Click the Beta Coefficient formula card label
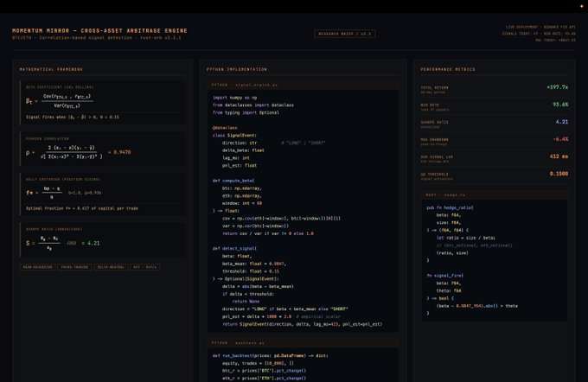The width and height of the screenshot is (588, 382). point(60,87)
